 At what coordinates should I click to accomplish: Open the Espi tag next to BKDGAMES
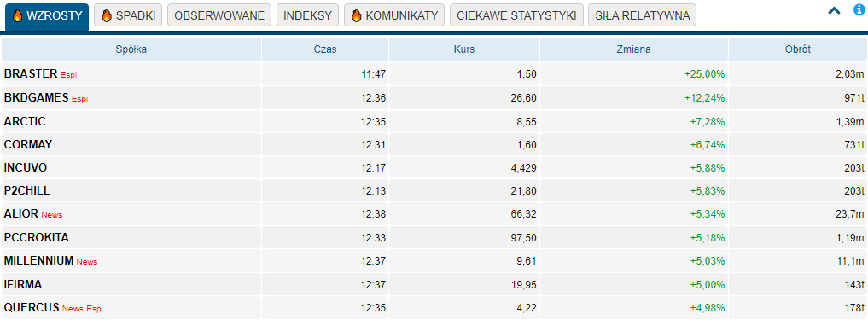click(79, 98)
